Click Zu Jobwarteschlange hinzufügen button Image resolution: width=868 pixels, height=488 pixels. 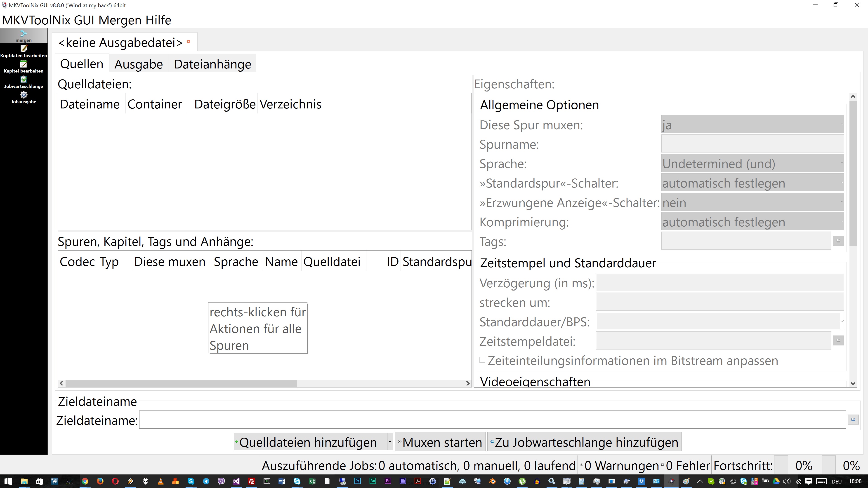[x=585, y=441]
